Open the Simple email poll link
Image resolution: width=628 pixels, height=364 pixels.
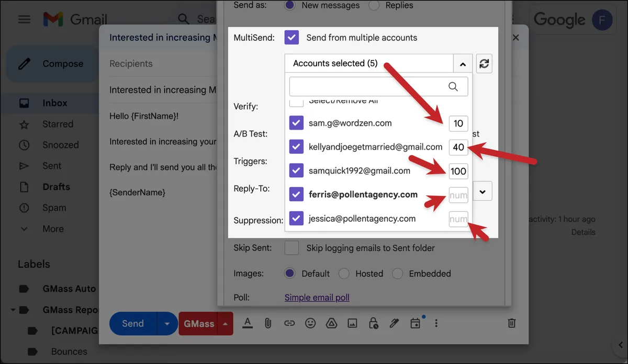tap(317, 298)
